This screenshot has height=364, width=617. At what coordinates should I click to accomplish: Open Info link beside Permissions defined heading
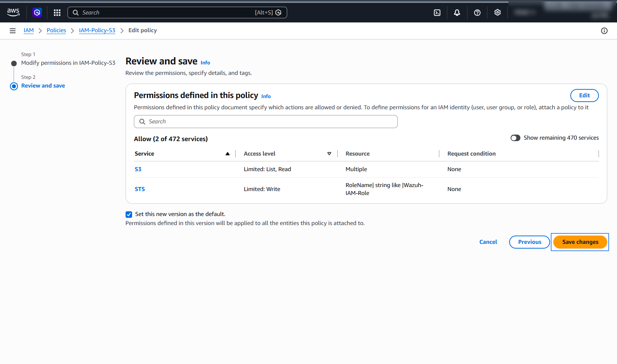266,96
